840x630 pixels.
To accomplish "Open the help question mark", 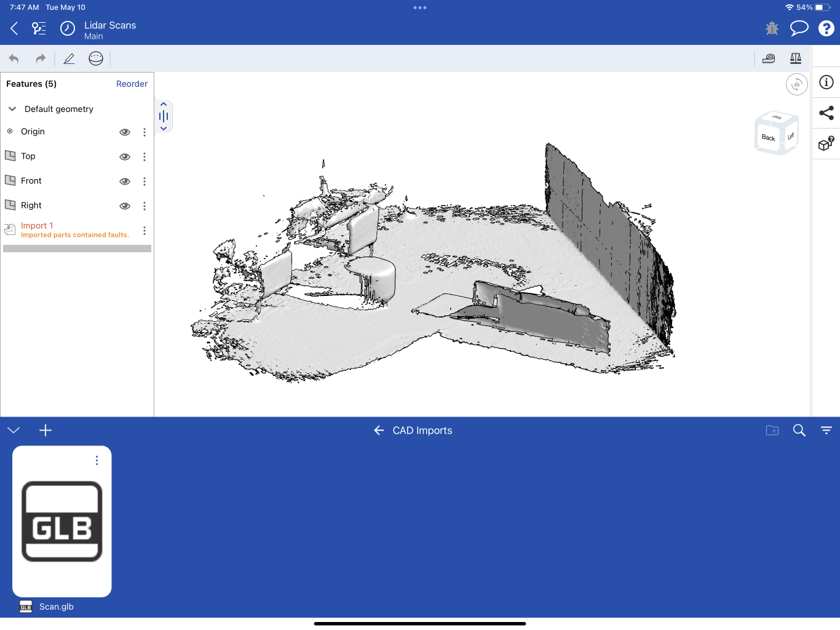I will pos(826,28).
